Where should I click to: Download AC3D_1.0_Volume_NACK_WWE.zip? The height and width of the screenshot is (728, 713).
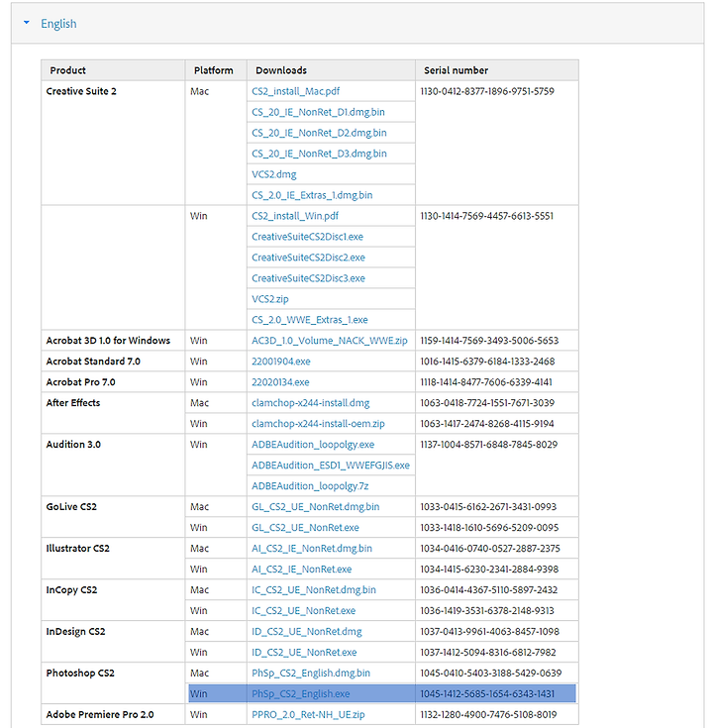point(330,341)
